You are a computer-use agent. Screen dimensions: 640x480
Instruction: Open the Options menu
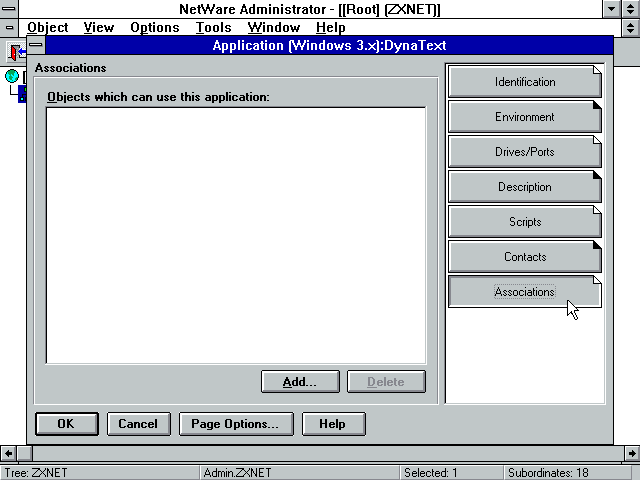155,27
